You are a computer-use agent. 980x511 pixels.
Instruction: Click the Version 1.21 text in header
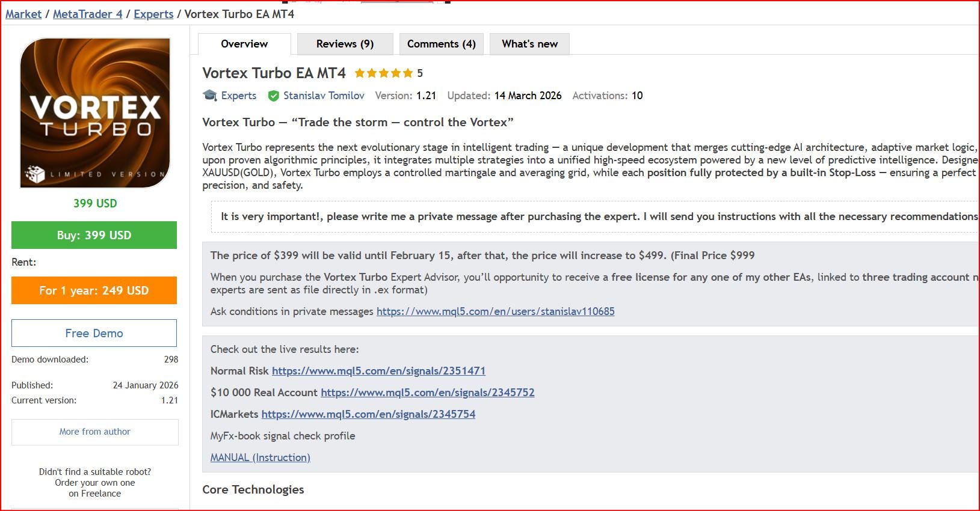(x=405, y=96)
